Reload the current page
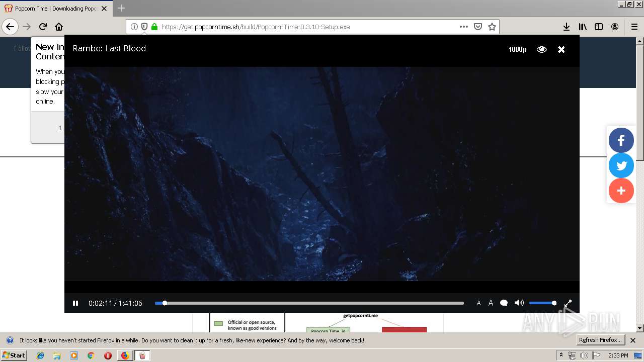This screenshot has width=644, height=362. tap(43, 27)
